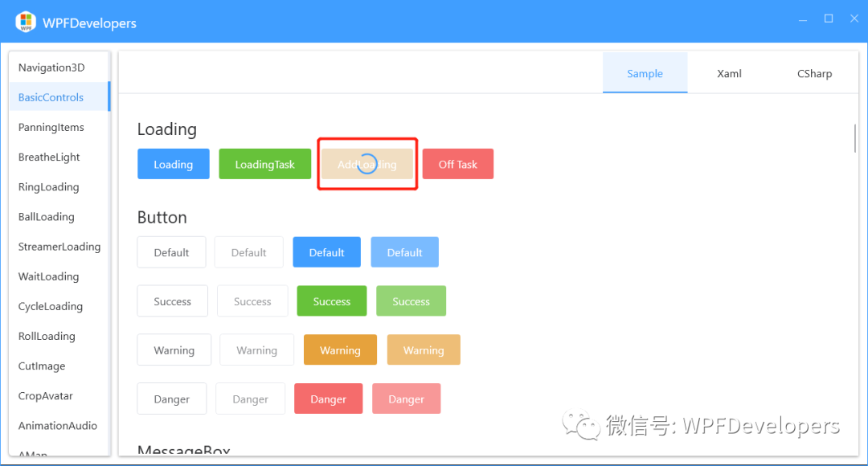
Task: Click the light green Success button
Action: click(x=411, y=300)
